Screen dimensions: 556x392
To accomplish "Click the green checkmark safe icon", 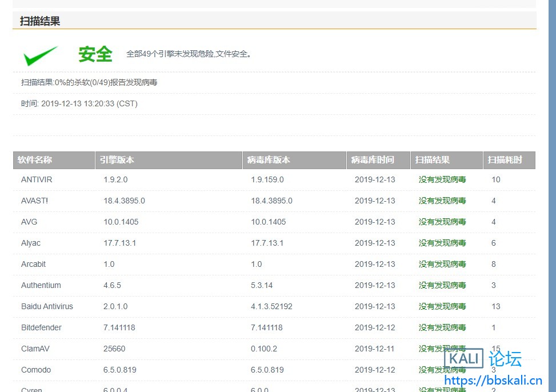I will pyautogui.click(x=41, y=55).
